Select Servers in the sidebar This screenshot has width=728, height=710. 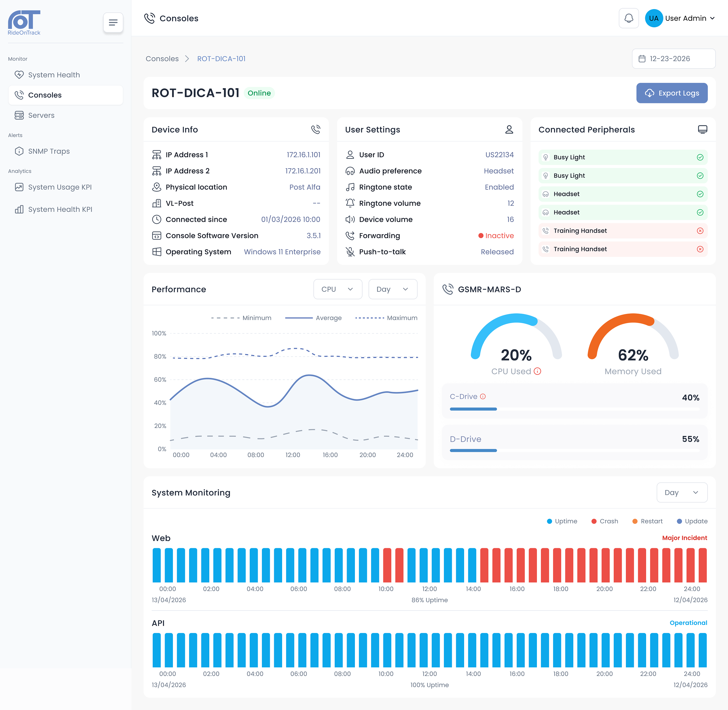[x=66, y=115]
